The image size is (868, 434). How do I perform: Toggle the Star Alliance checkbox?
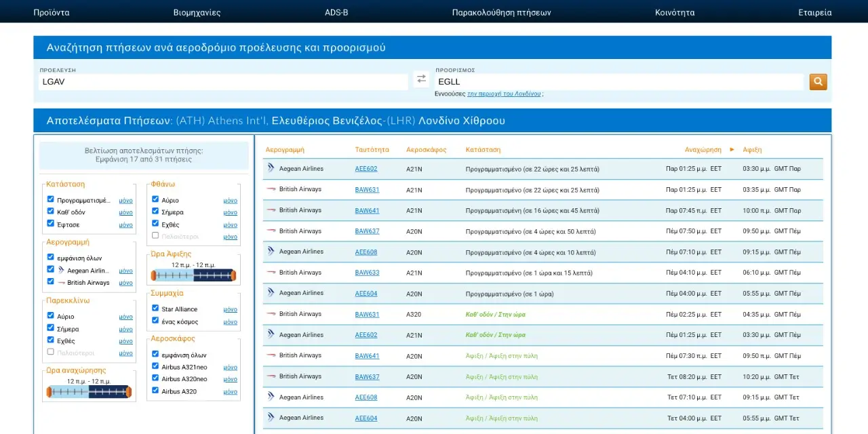point(155,309)
